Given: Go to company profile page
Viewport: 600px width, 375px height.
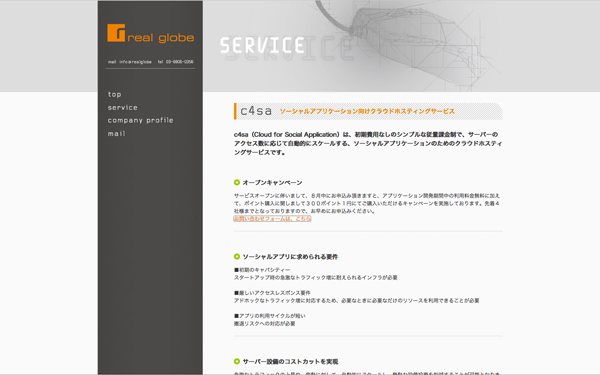Looking at the screenshot, I should (140, 121).
